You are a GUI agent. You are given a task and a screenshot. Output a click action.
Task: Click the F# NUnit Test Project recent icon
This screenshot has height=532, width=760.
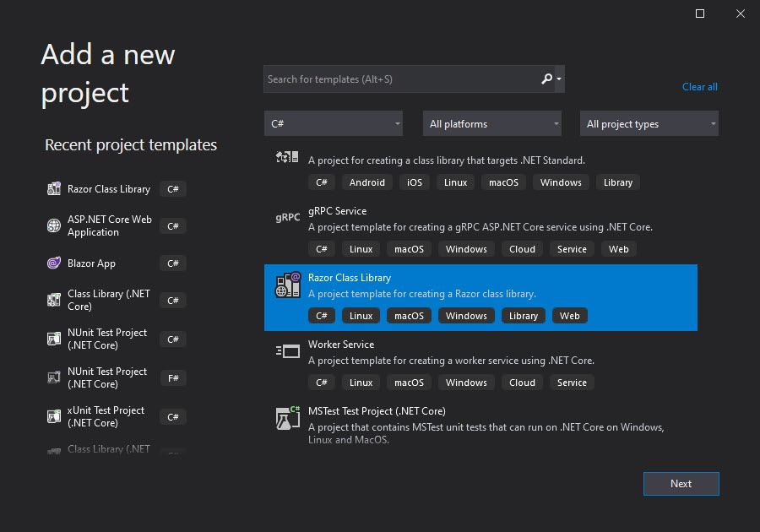pos(54,378)
